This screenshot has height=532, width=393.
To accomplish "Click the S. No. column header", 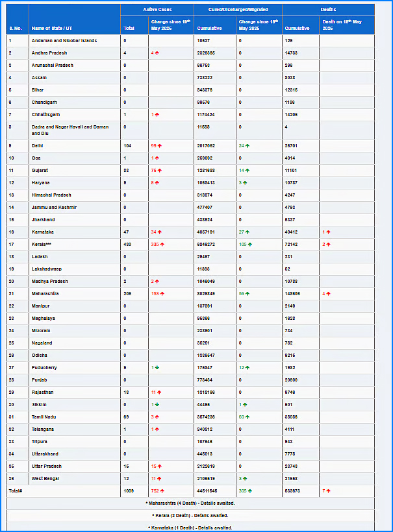I will tap(16, 29).
